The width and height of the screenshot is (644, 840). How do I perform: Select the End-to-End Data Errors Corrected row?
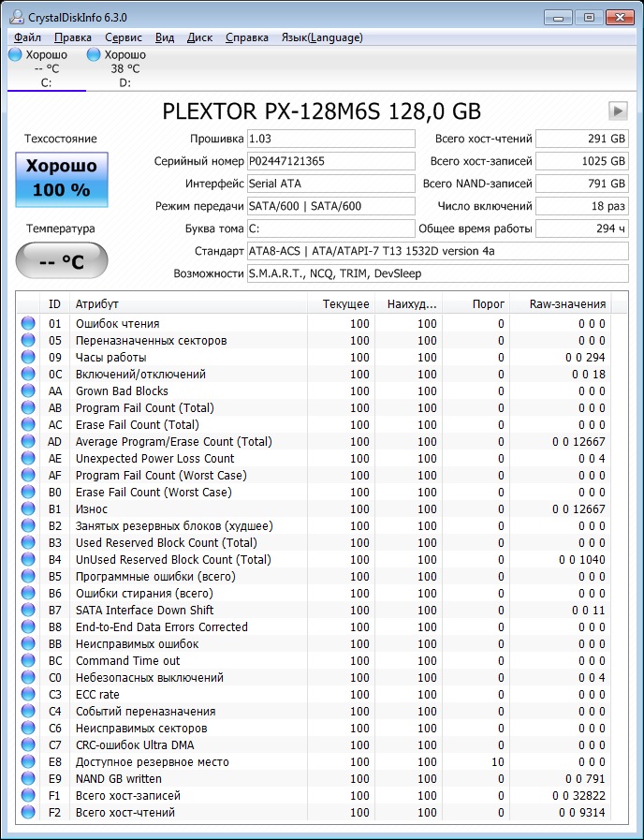pos(315,626)
